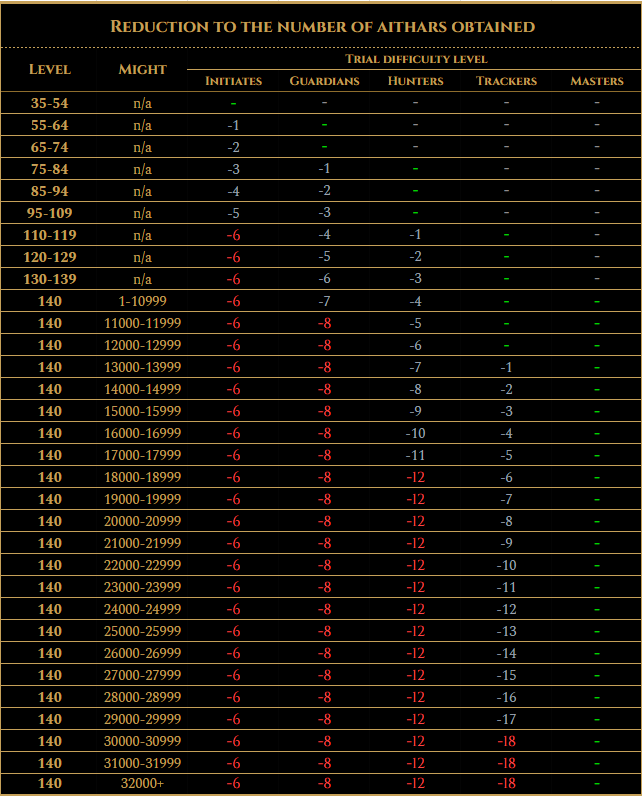Click the might cell '31000-31999'

click(x=143, y=763)
